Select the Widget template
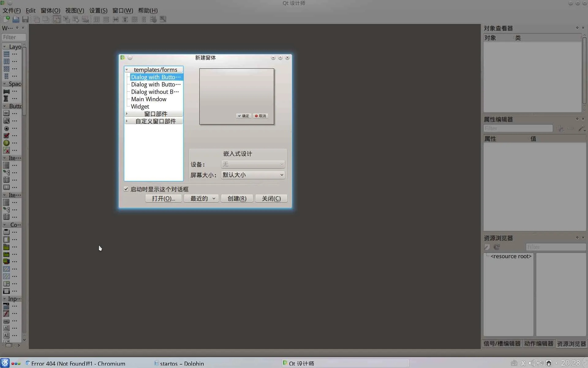 click(x=140, y=106)
